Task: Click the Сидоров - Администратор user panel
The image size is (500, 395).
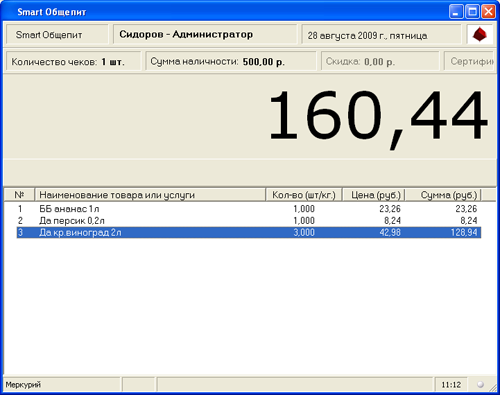Action: click(205, 35)
